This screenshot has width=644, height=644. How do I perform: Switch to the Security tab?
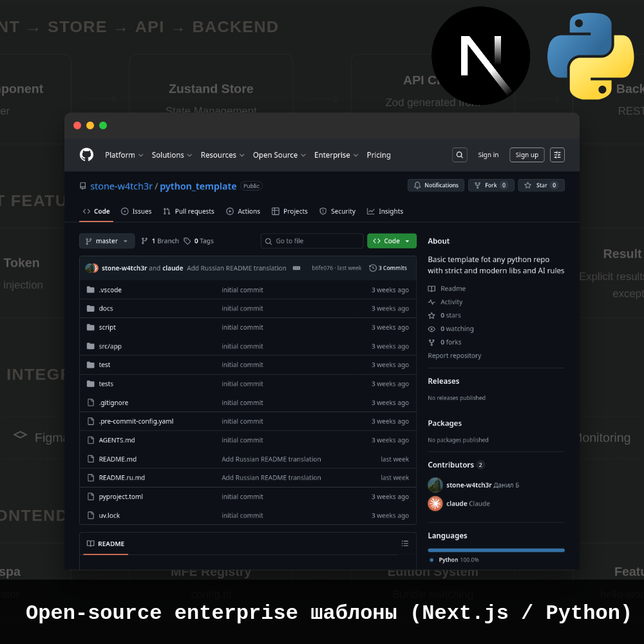pos(337,211)
